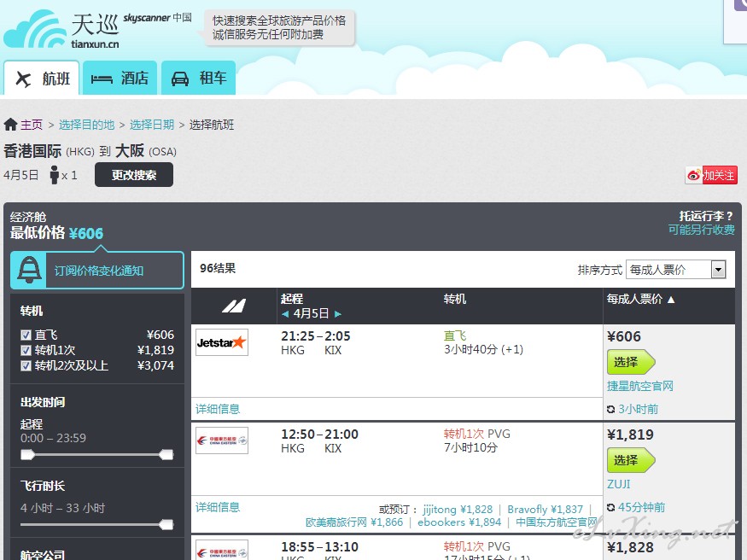
Task: Sort by 起程 departure column
Action: [x=292, y=299]
